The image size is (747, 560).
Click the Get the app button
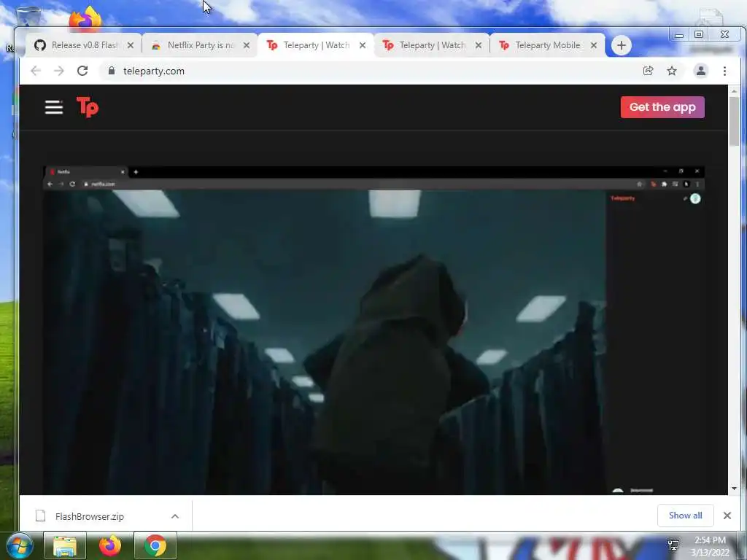[662, 107]
